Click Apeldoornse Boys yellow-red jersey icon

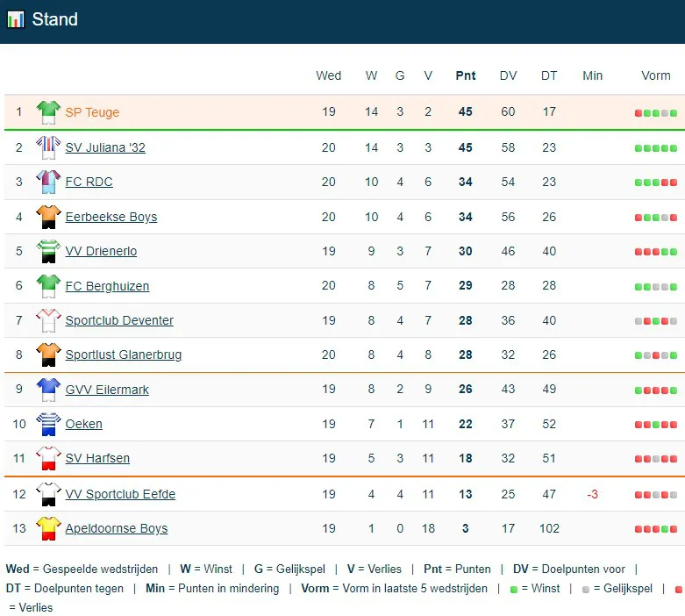pos(48,528)
